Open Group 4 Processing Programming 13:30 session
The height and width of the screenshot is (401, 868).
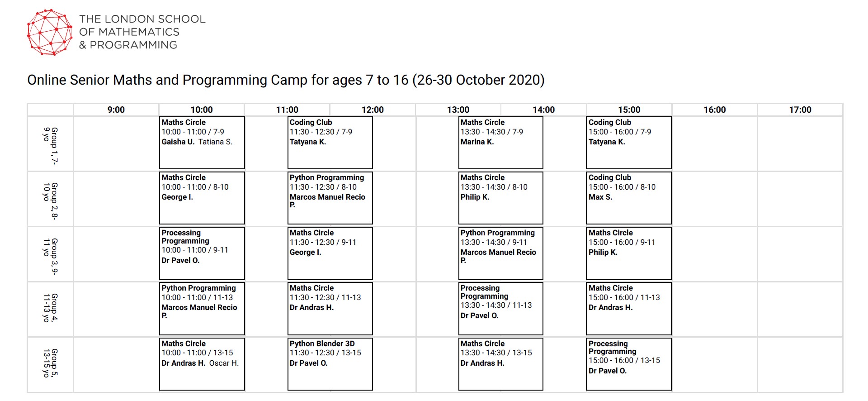(501, 309)
